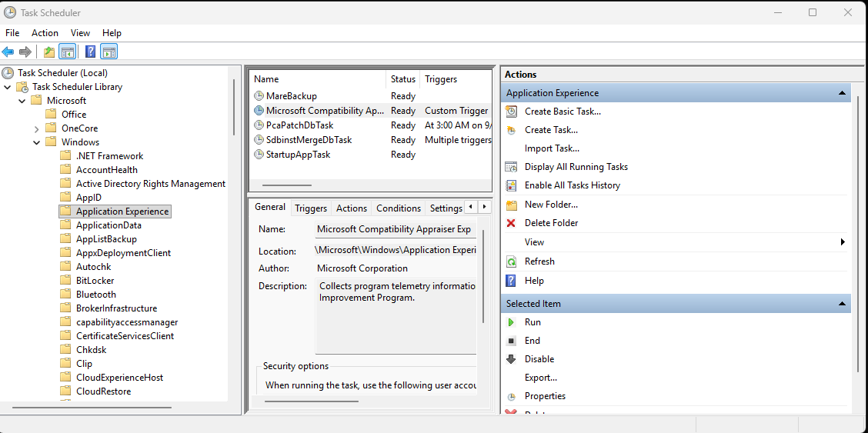Viewport: 868px width, 433px height.
Task: Collapse the Task Scheduler Library node
Action: 7,87
